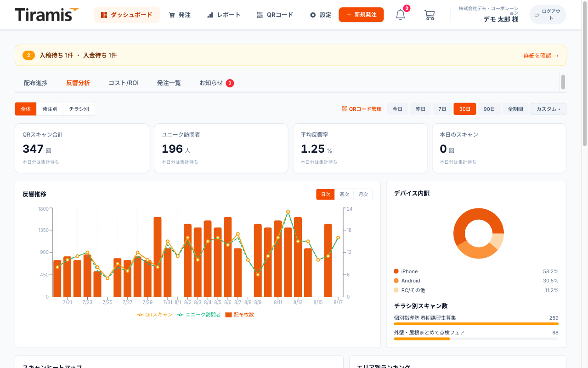Click the device breakdown donut chart
588x368 pixels.
pos(479,233)
